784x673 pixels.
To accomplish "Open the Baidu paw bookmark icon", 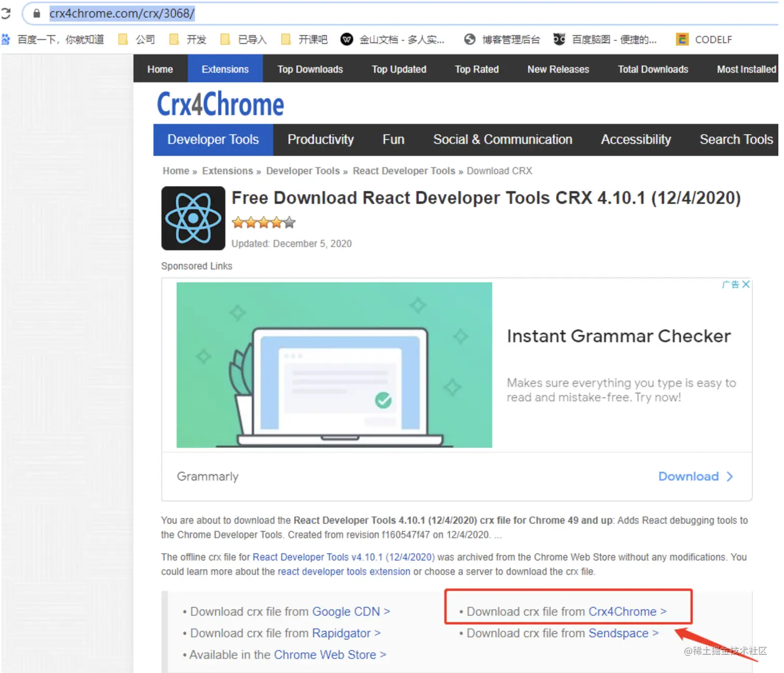I will click(x=6, y=39).
